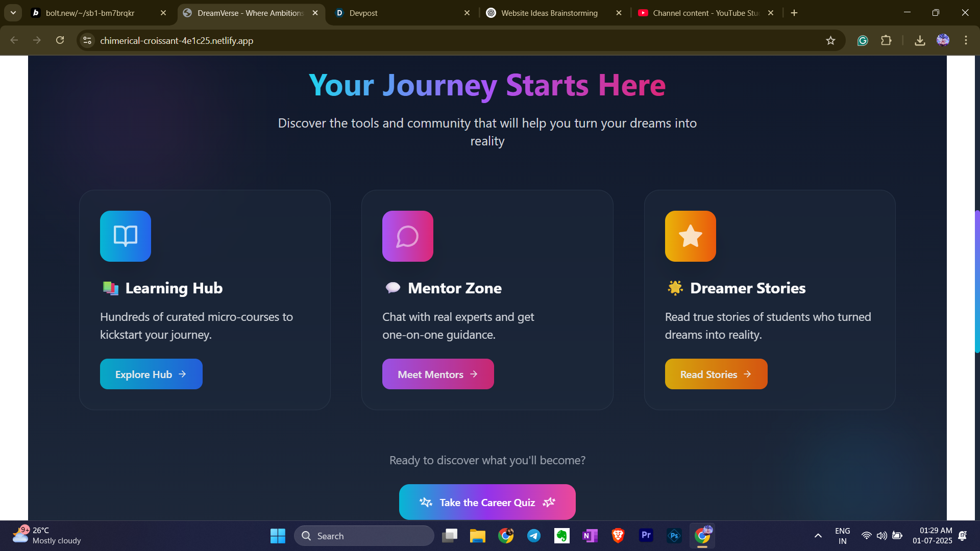Click the pink chat bubble Mentor Zone icon
The image size is (980, 551).
[x=407, y=236]
